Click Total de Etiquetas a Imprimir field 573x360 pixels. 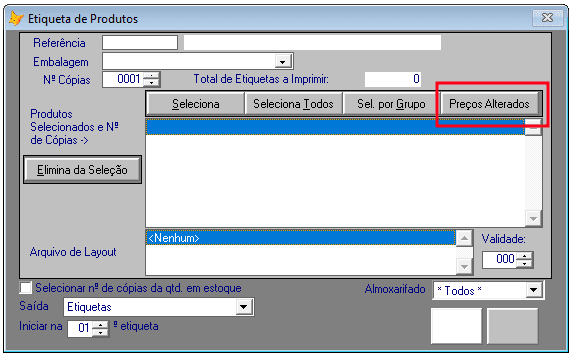pyautogui.click(x=393, y=79)
